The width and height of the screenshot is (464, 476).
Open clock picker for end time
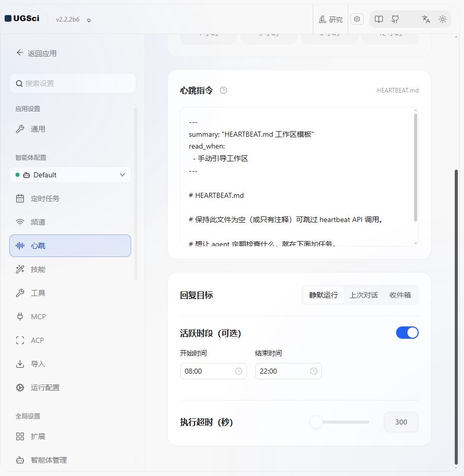314,371
